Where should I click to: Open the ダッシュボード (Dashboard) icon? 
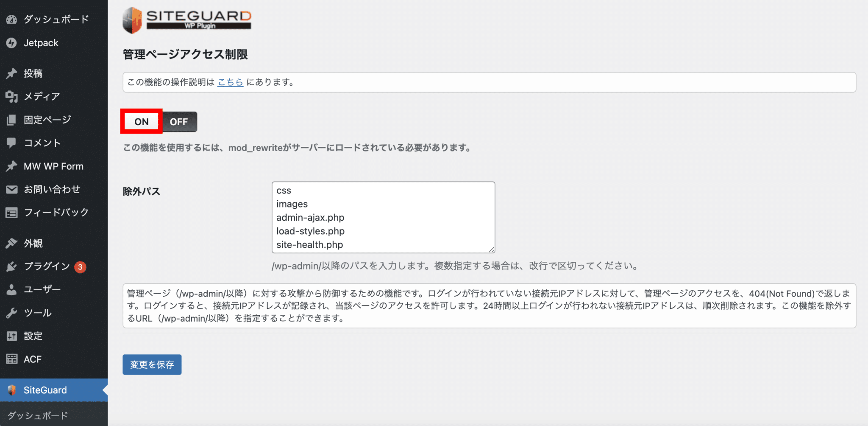[11, 19]
